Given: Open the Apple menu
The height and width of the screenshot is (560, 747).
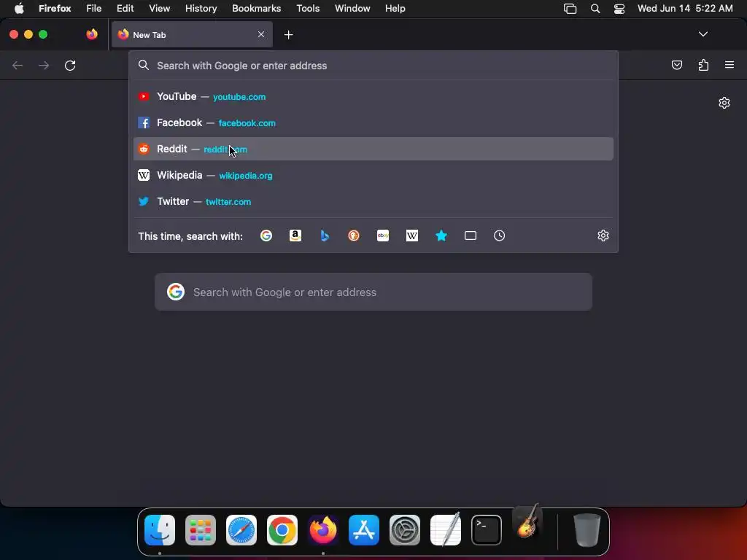Looking at the screenshot, I should pos(19,8).
